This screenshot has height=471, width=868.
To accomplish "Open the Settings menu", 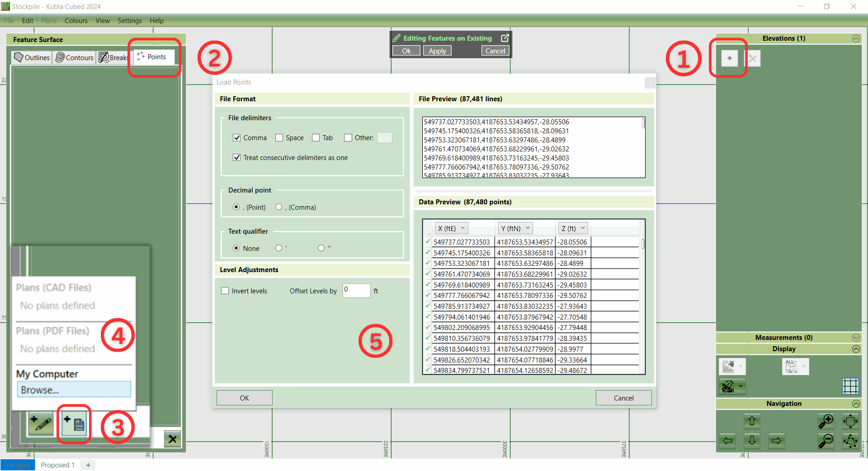I will 129,21.
